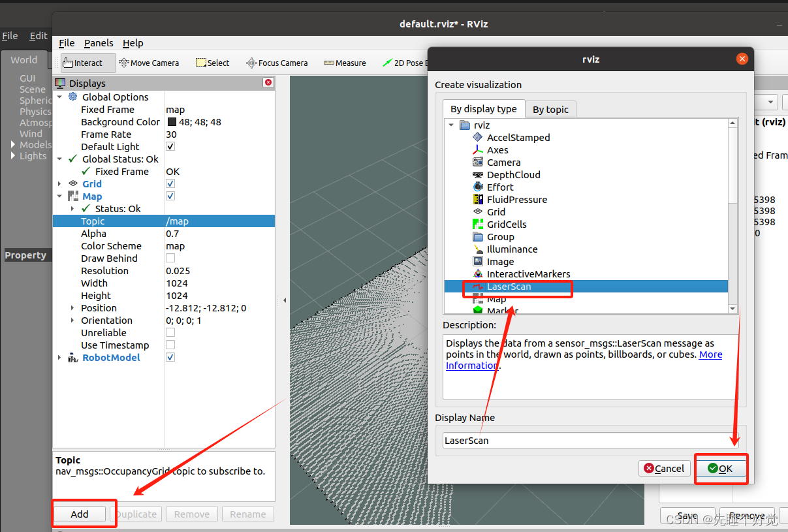788x532 pixels.
Task: Expand the Orientation property node
Action: tap(72, 320)
